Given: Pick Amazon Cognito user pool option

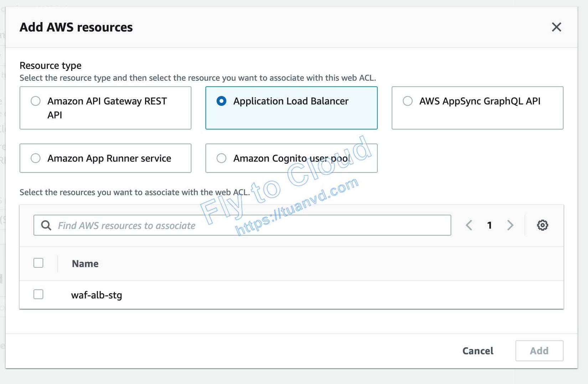Looking at the screenshot, I should click(x=221, y=158).
